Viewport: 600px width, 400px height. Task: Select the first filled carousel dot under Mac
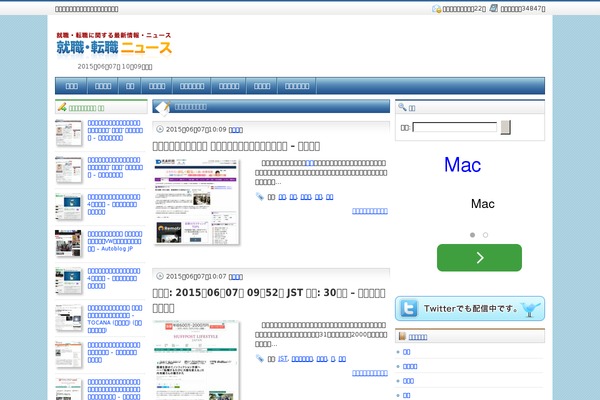(x=473, y=235)
